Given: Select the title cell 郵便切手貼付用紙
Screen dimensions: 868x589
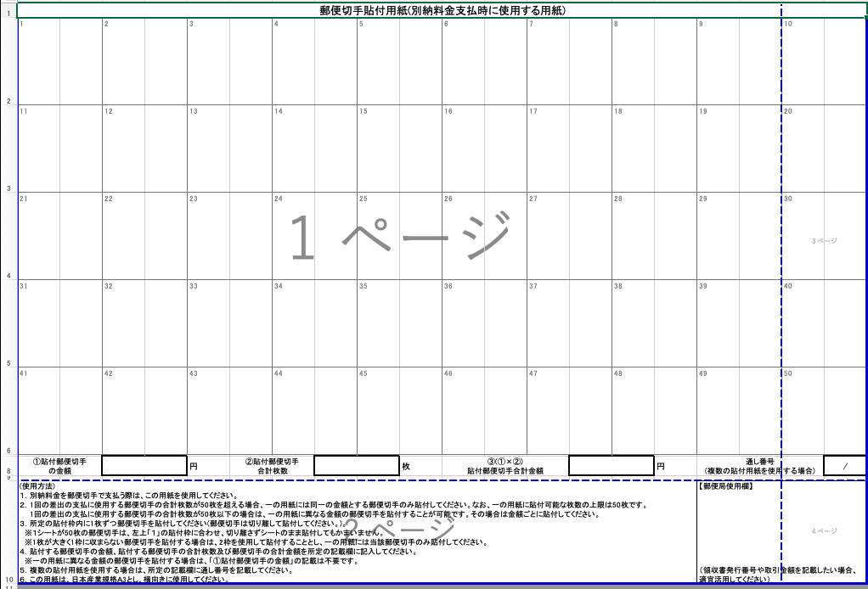Looking at the screenshot, I should (x=442, y=11).
